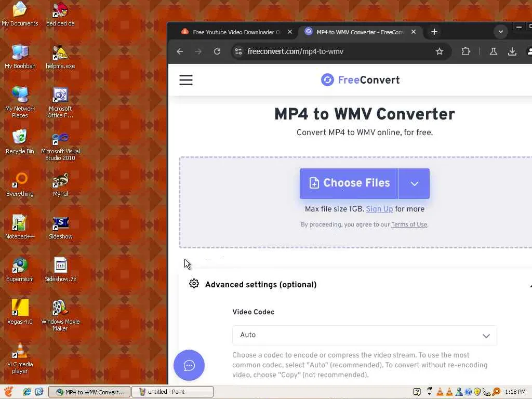Follow the Sign Up link
Image resolution: width=532 pixels, height=399 pixels.
click(x=379, y=209)
